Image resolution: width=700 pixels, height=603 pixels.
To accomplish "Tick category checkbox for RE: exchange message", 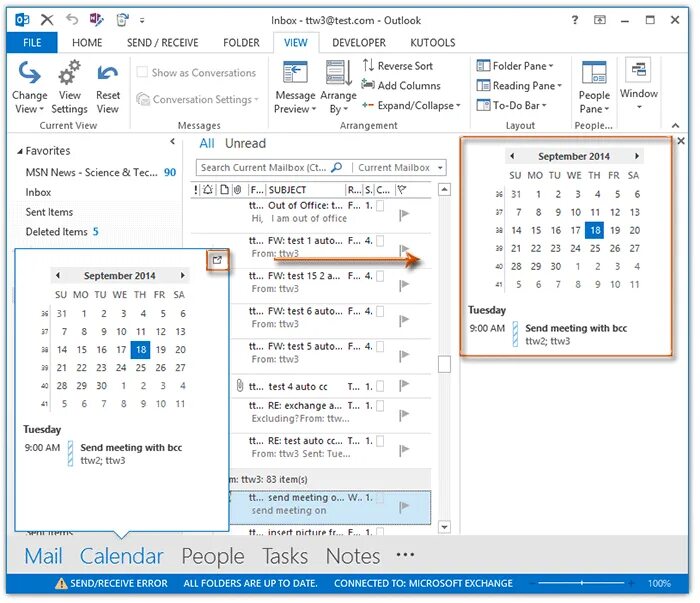I will [380, 406].
